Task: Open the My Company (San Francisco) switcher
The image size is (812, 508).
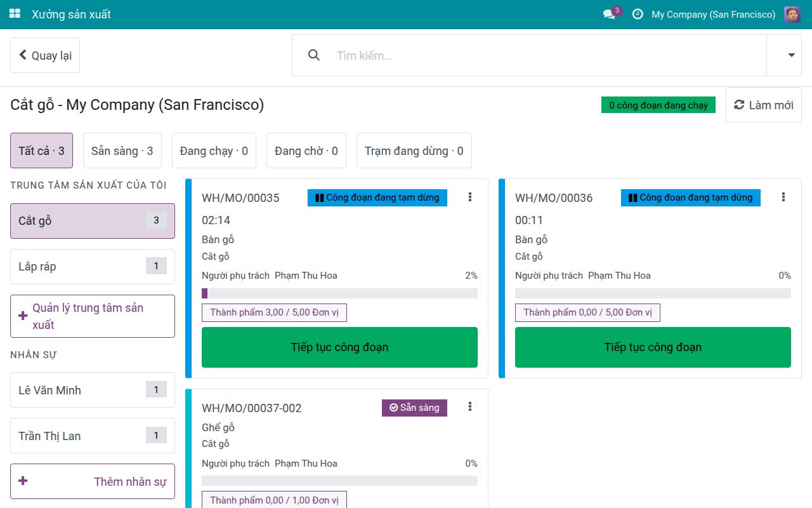Action: coord(714,14)
